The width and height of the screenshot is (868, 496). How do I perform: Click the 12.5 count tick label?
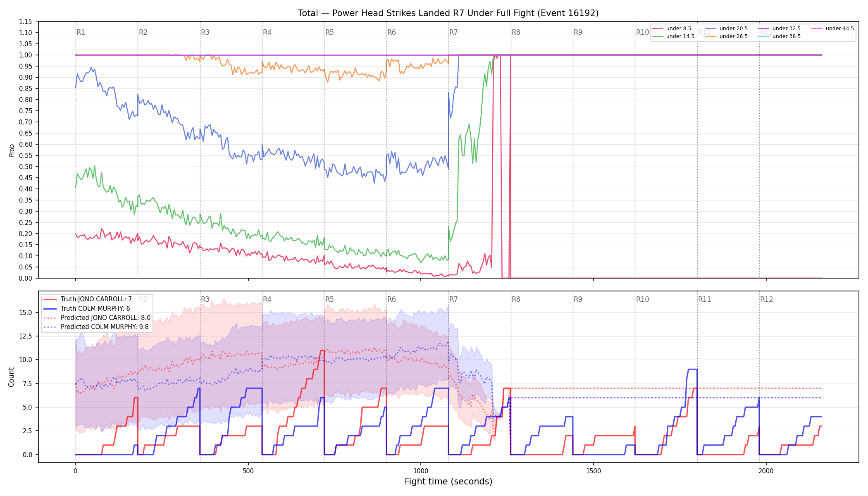click(x=26, y=336)
